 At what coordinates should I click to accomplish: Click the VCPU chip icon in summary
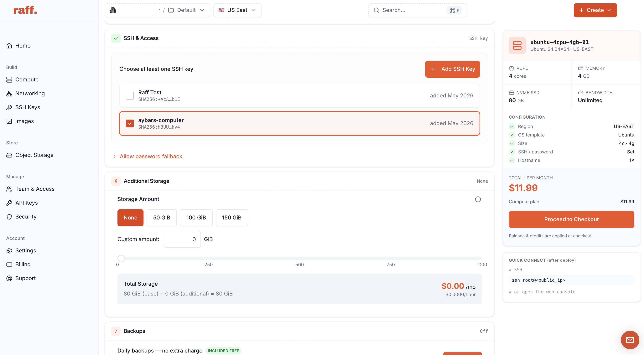click(x=512, y=68)
